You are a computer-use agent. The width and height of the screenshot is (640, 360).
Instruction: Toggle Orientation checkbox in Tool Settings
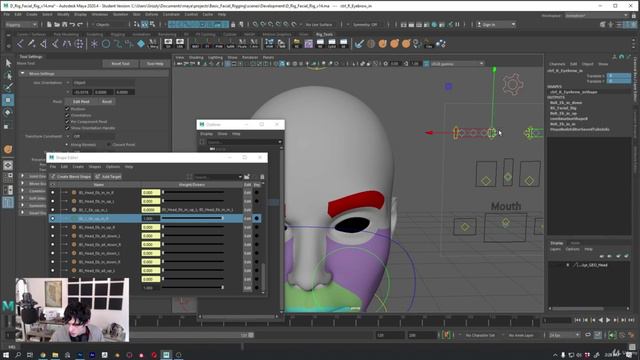coord(67,115)
